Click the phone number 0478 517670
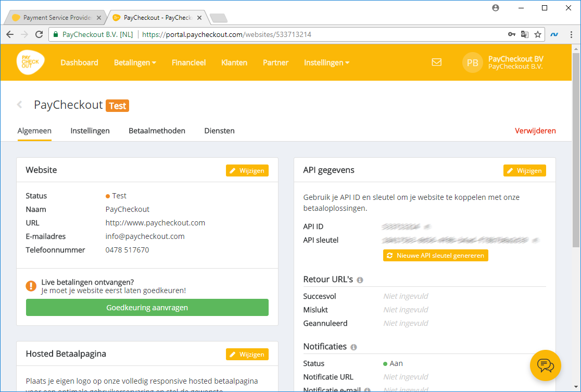 127,250
